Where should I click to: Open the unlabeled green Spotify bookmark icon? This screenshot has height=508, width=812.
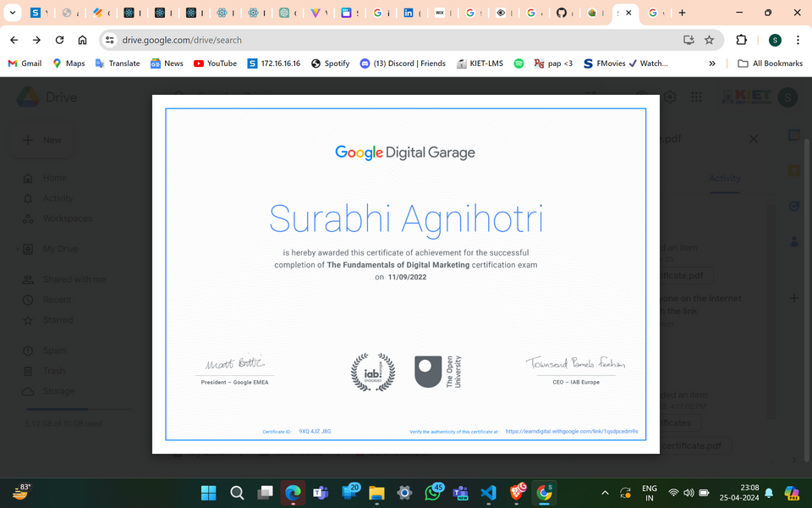(518, 63)
